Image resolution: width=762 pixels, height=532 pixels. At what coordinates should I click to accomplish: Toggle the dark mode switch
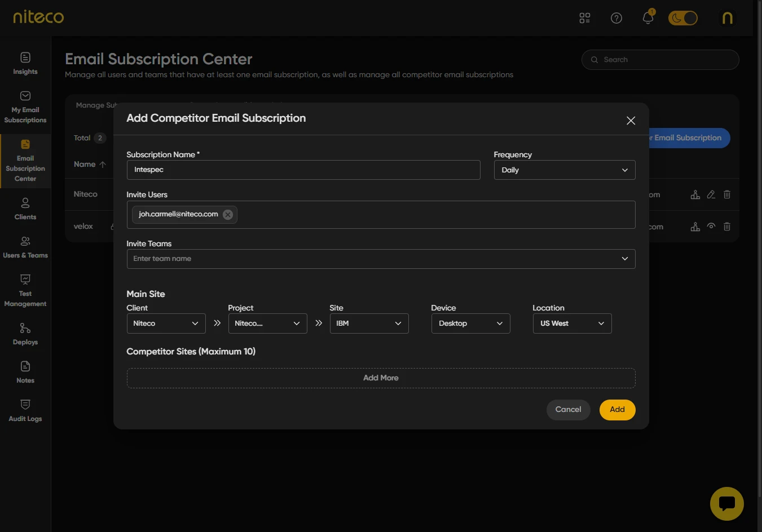pyautogui.click(x=683, y=18)
